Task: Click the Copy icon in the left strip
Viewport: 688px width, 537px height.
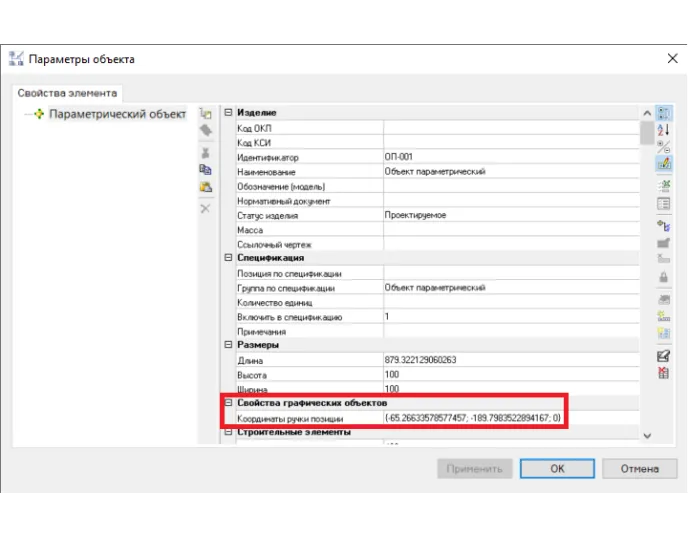Action: [205, 169]
